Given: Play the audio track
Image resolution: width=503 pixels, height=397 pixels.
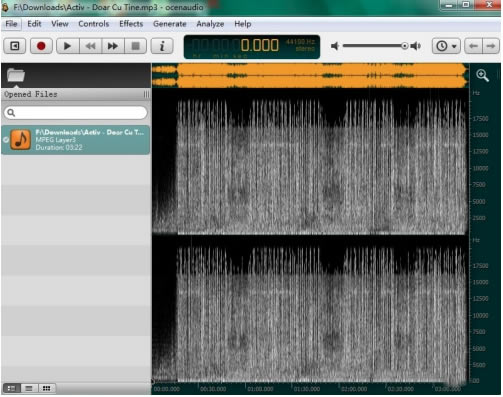Looking at the screenshot, I should (x=67, y=46).
